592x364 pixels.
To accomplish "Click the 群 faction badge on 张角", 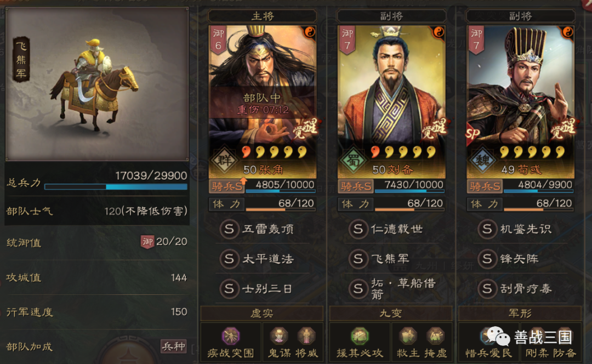I will pyautogui.click(x=224, y=160).
